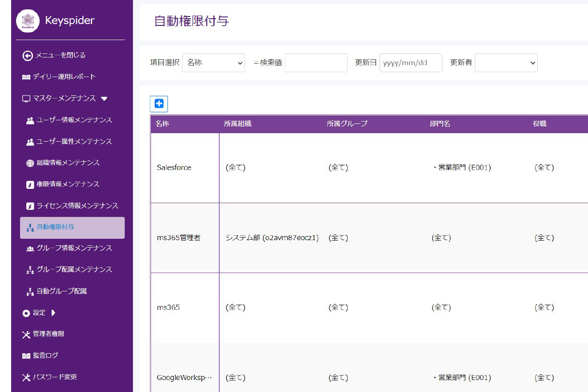This screenshot has width=588, height=392.
Task: Click the 自動グループ配属 hierarchy icon
Action: pyautogui.click(x=30, y=291)
